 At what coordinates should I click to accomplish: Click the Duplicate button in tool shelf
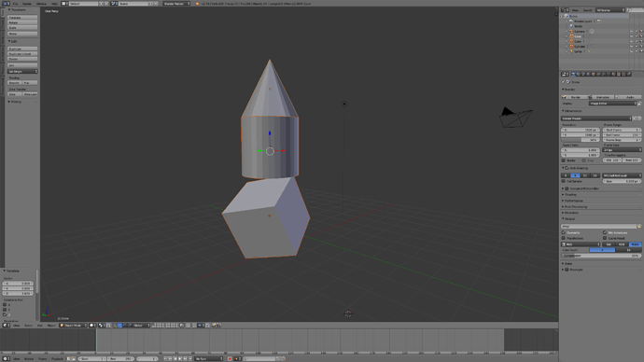(x=22, y=49)
